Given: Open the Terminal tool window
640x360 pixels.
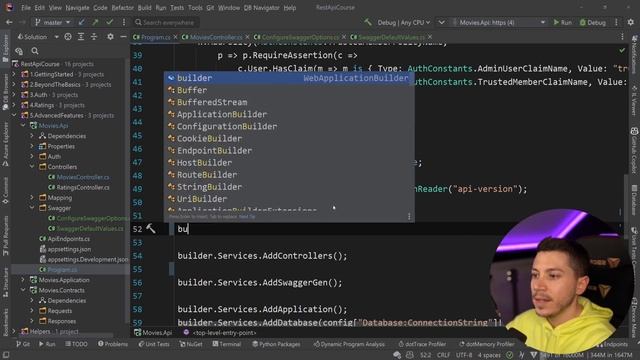Looking at the screenshot, I should click(x=227, y=344).
